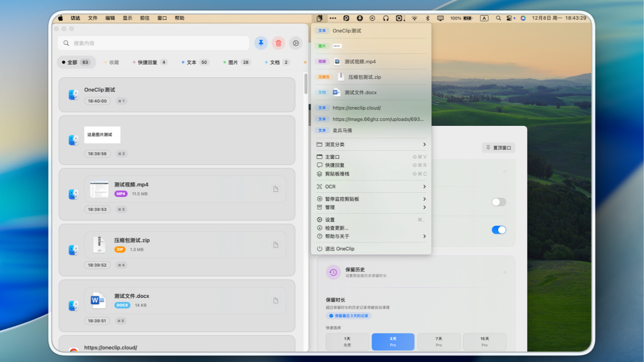This screenshot has width=644, height=362.
Task: Open 主窗口 from dropdown menu
Action: [371, 157]
